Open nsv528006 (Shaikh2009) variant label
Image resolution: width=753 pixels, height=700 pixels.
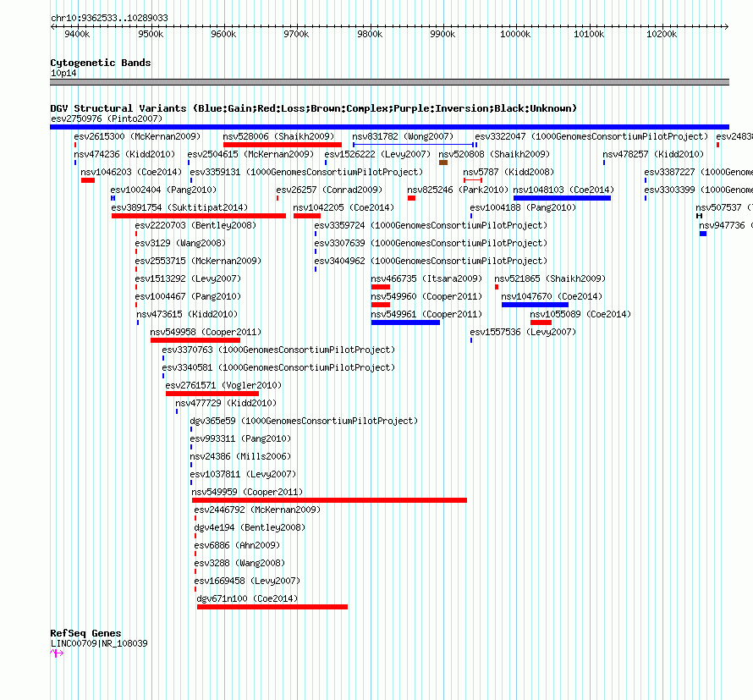click(x=278, y=136)
